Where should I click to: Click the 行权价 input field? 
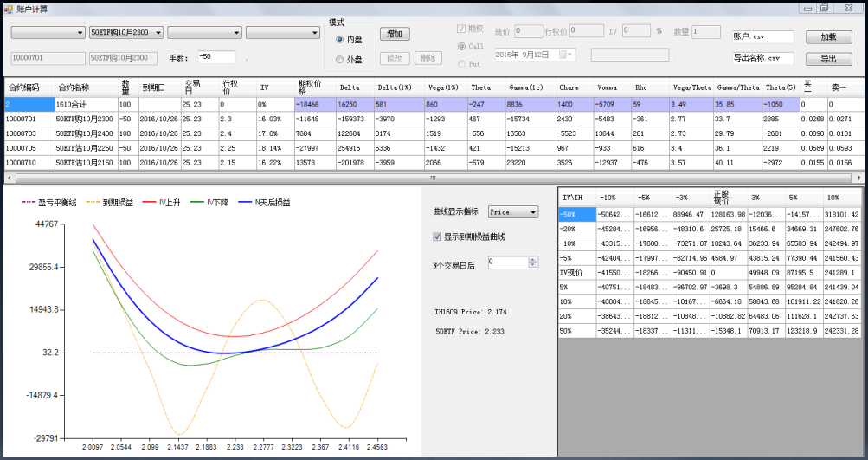click(x=586, y=31)
